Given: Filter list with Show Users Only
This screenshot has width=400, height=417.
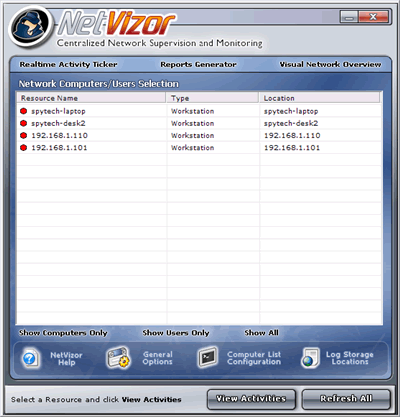Looking at the screenshot, I should point(176,333).
